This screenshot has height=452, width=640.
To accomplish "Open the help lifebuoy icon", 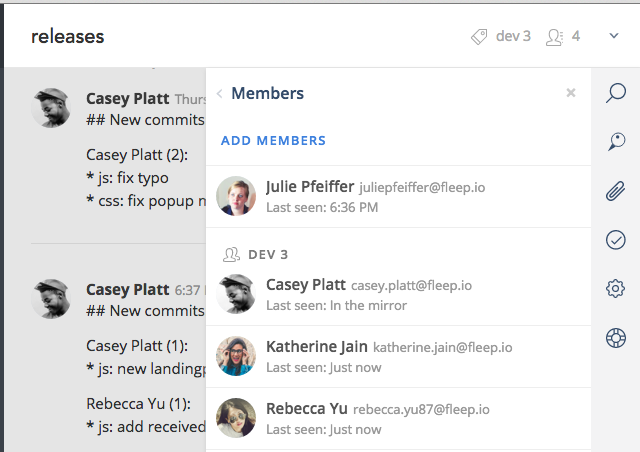I will [x=616, y=338].
